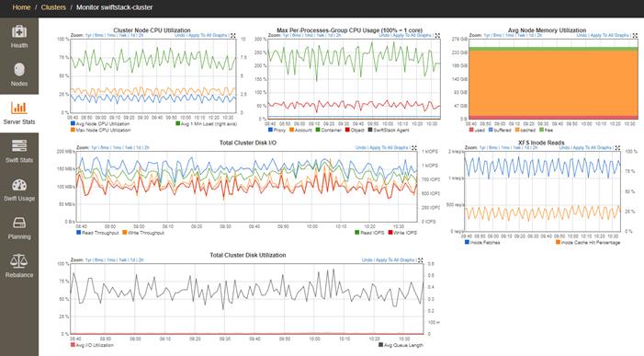The height and width of the screenshot is (356, 644).
Task: Go to Home in the breadcrumb
Action: pos(21,7)
